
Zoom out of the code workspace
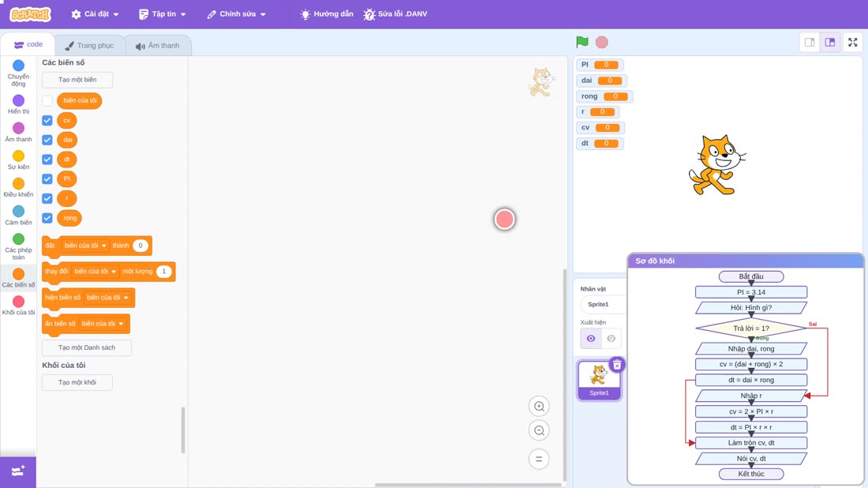[539, 430]
